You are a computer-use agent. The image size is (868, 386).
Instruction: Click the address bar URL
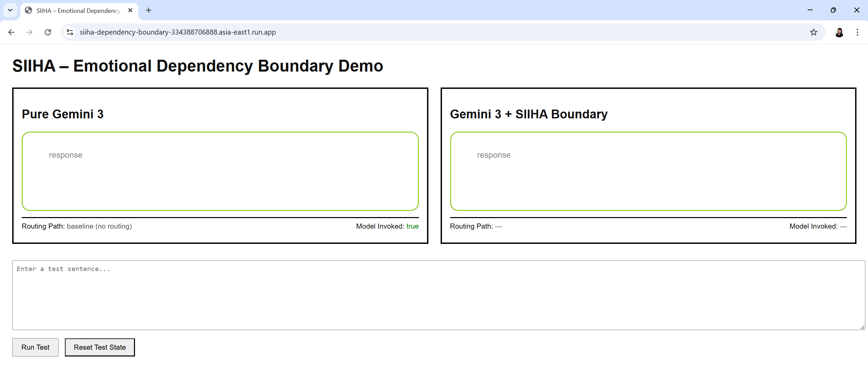[x=178, y=32]
